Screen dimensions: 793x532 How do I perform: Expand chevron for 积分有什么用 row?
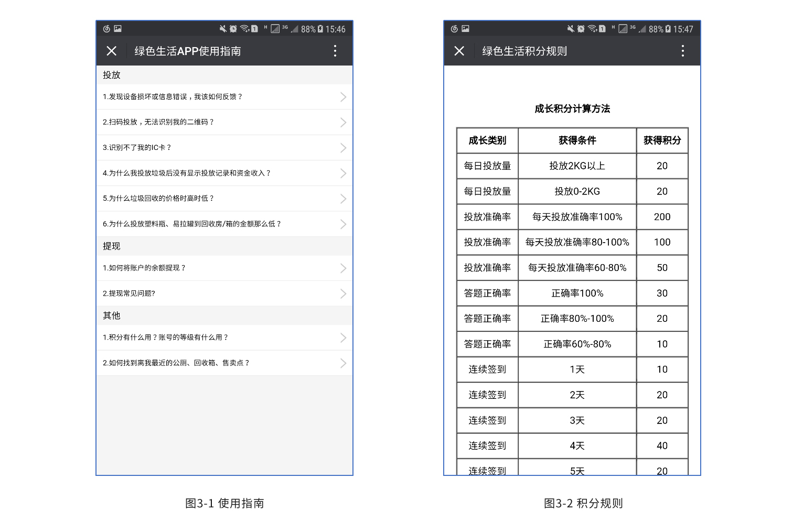click(x=343, y=338)
